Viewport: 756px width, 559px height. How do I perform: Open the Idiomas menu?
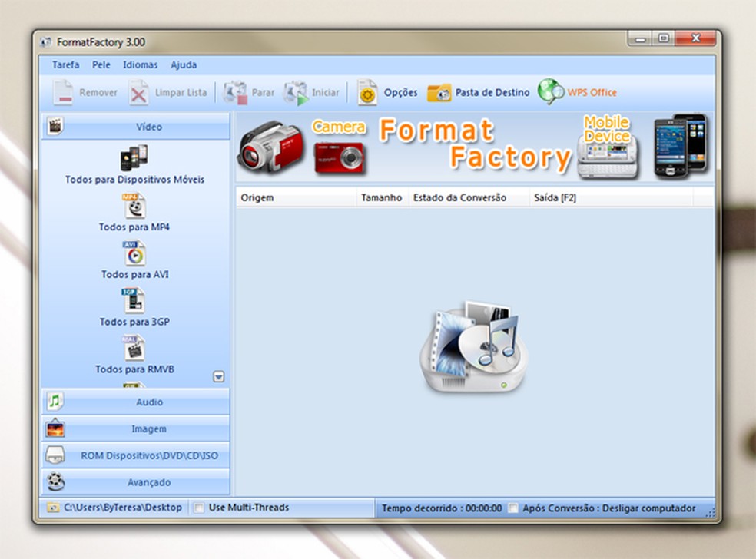coord(141,64)
